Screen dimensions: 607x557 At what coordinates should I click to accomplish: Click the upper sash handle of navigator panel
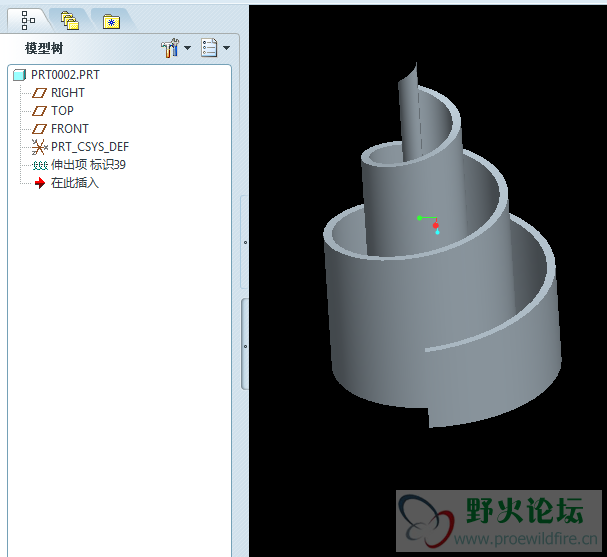(245, 242)
